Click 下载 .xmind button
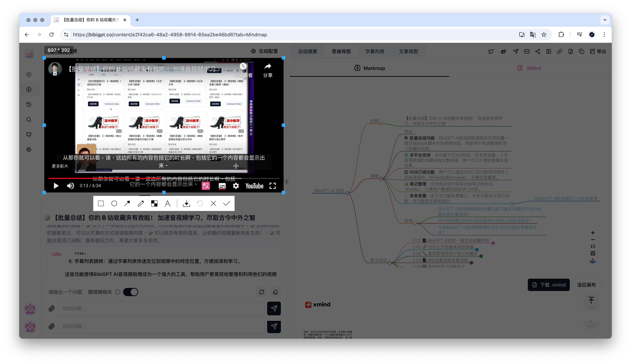This screenshot has height=364, width=631. 549,285
